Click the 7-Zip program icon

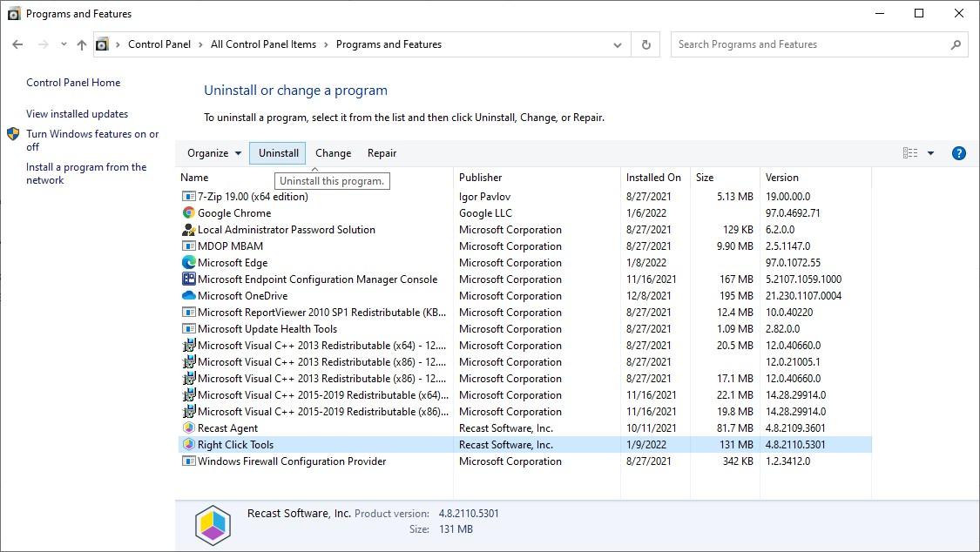(189, 196)
